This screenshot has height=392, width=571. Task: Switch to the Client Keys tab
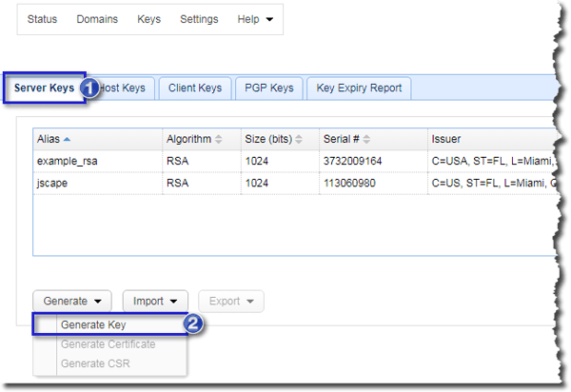[x=195, y=88]
